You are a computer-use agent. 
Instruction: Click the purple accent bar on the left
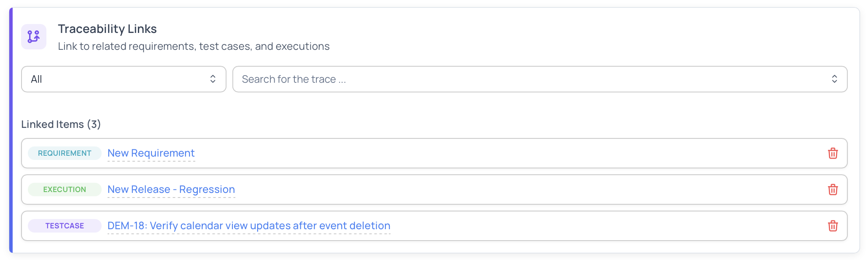tap(11, 130)
